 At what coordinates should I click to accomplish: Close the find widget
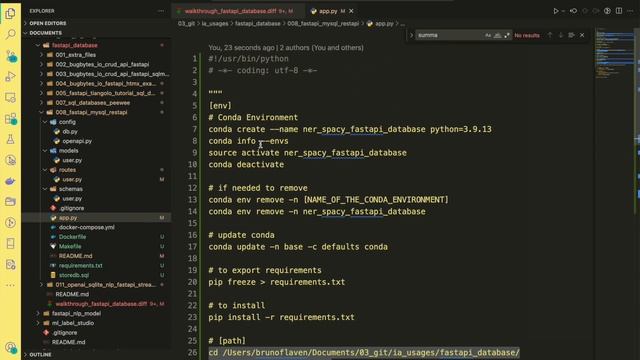(582, 35)
